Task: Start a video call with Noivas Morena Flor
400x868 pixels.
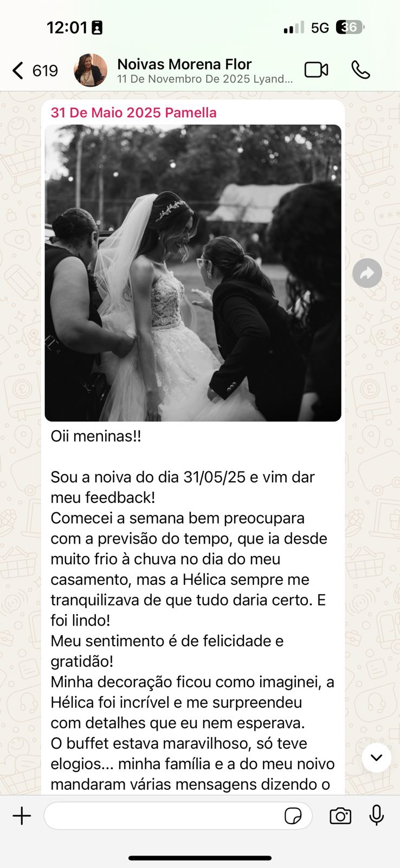Action: [316, 70]
